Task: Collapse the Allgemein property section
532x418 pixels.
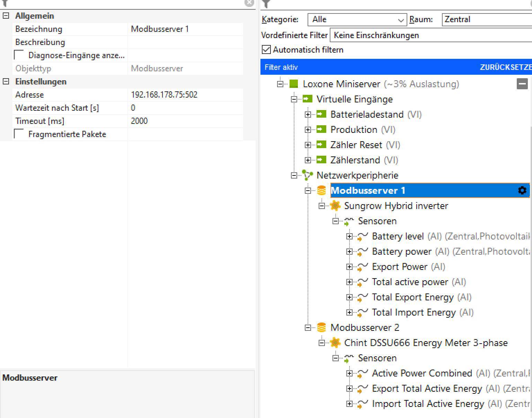Action: click(6, 16)
